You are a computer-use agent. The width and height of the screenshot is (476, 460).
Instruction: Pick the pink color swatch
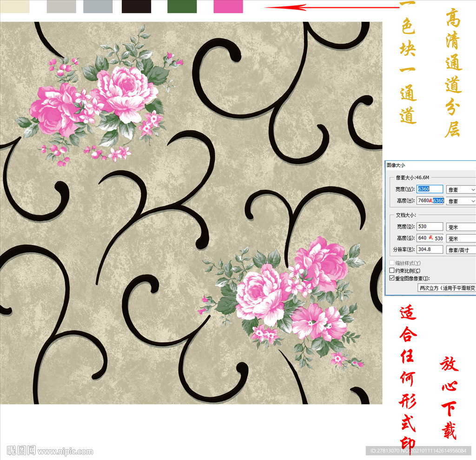(x=228, y=7)
